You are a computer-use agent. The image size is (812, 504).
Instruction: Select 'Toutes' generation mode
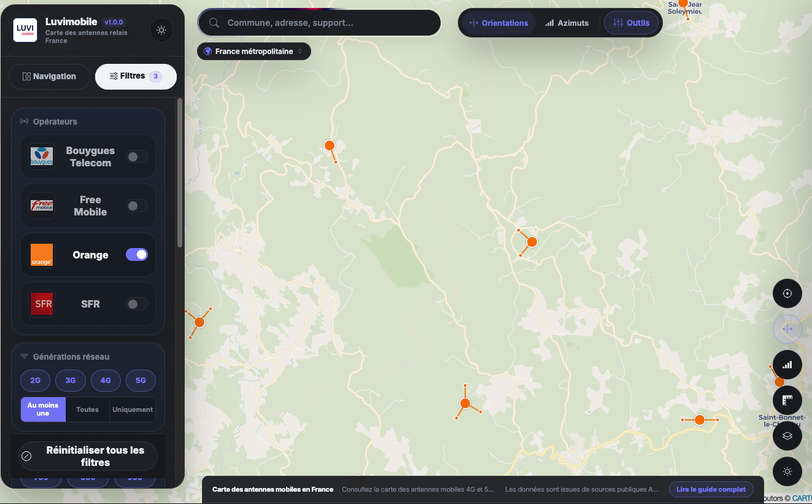[87, 409]
